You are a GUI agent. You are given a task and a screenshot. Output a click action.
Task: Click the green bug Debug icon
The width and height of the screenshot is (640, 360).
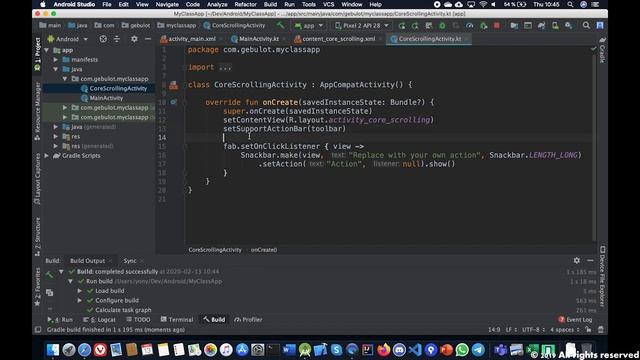[442, 26]
